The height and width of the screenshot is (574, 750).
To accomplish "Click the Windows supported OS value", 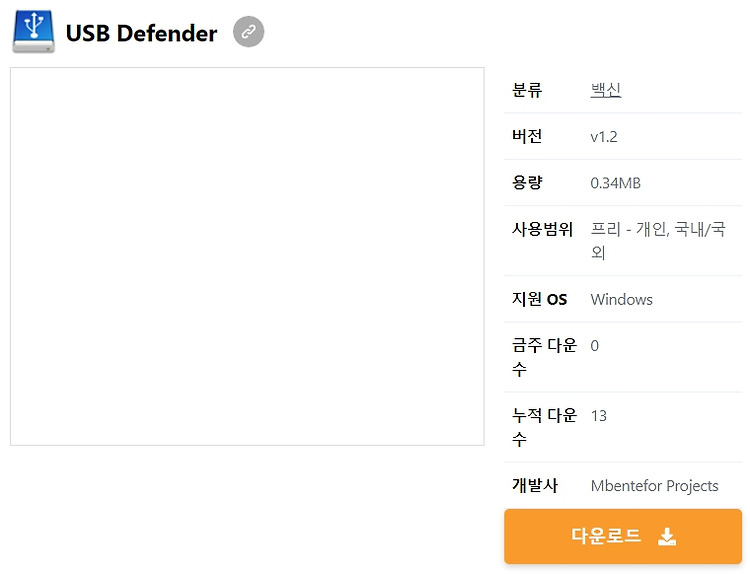I will [621, 299].
